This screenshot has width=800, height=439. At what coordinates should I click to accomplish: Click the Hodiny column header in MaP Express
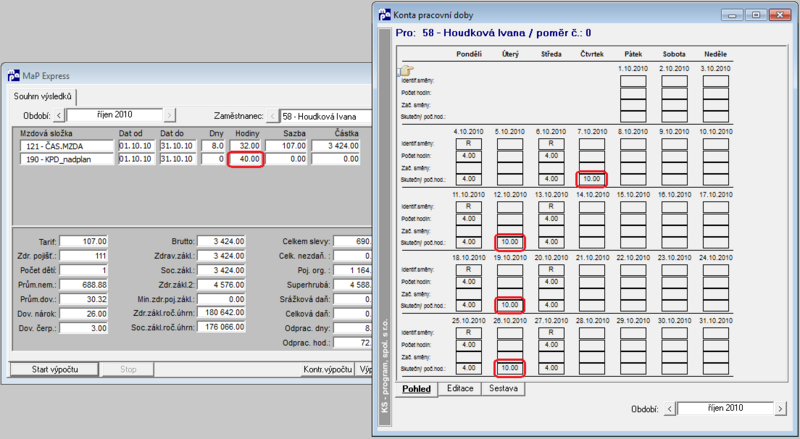click(x=247, y=133)
